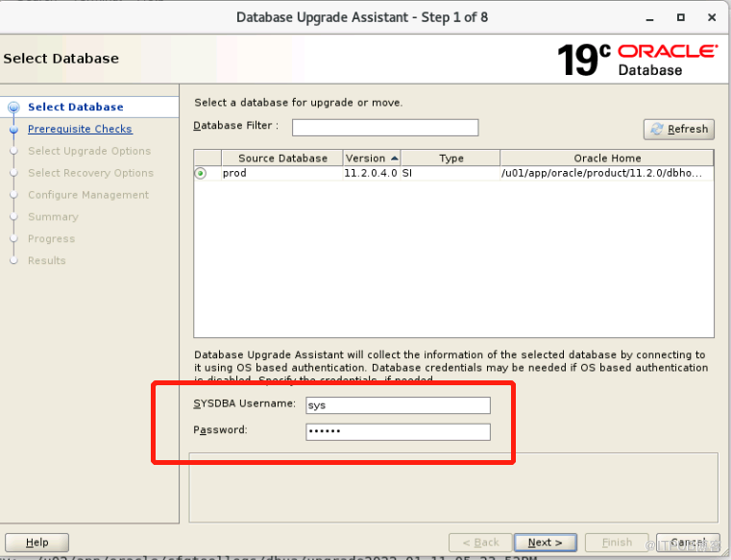The image size is (731, 560).
Task: Open Prerequisite Checks step link
Action: pyautogui.click(x=80, y=129)
